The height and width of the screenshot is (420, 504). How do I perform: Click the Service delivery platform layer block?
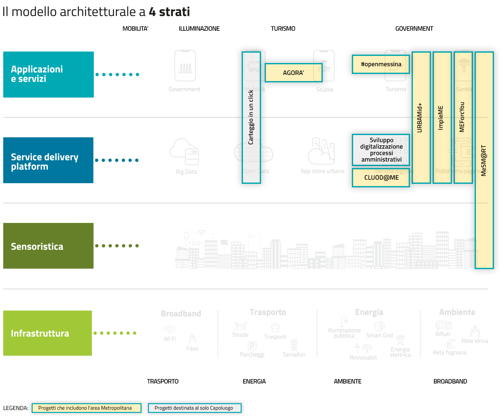coord(48,160)
